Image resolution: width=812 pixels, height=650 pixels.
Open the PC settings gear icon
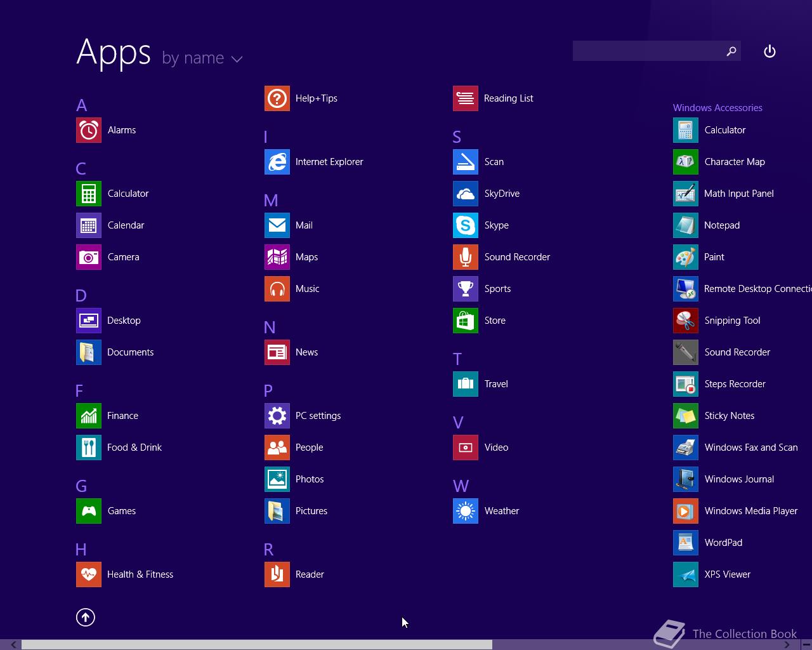click(x=277, y=416)
